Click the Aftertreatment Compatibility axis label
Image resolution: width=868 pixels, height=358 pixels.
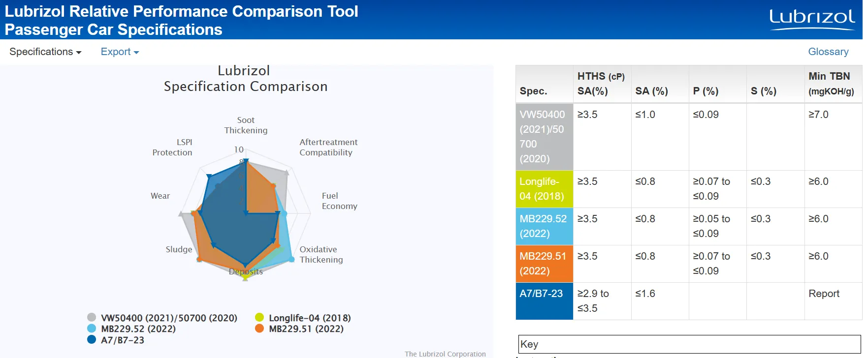[328, 147]
